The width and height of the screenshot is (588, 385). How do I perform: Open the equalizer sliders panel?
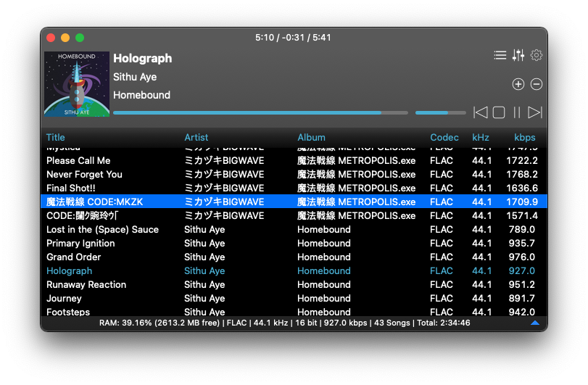pos(518,56)
